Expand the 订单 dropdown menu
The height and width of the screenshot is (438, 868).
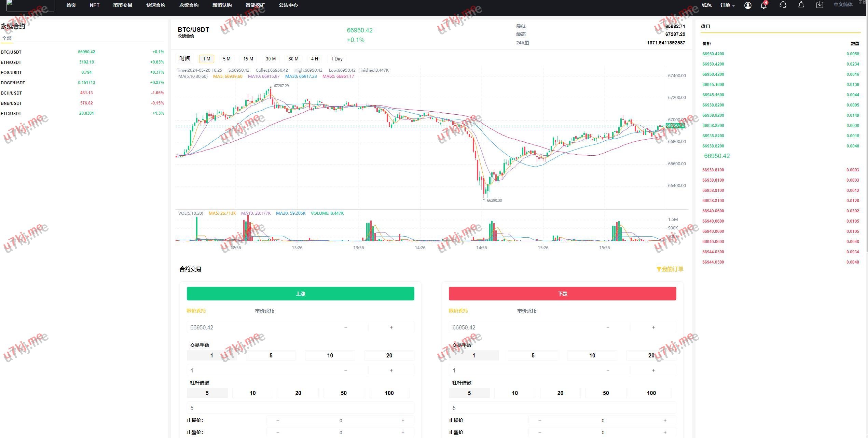728,5
